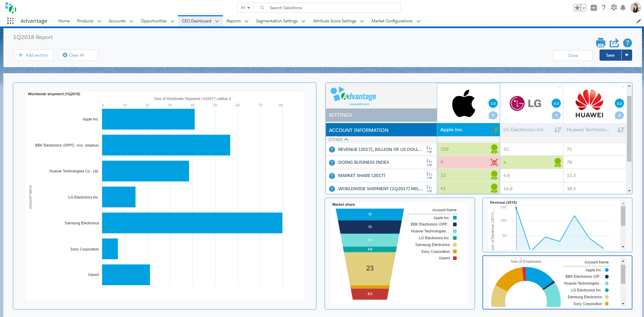Open the Opportunities tab

pyautogui.click(x=154, y=21)
